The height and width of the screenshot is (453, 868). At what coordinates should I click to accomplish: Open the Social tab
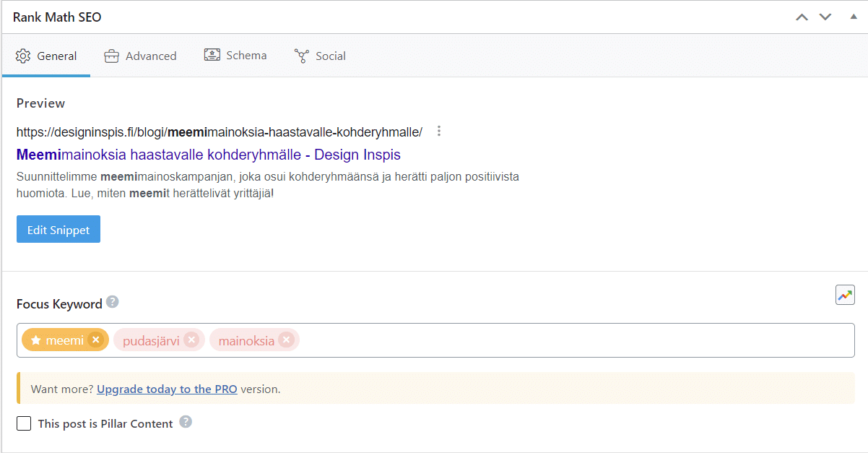[320, 56]
